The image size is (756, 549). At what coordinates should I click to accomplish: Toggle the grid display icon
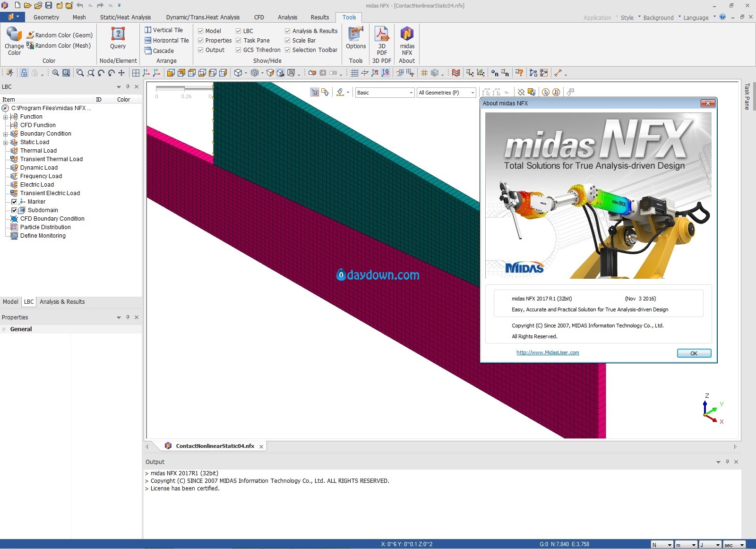pyautogui.click(x=354, y=73)
